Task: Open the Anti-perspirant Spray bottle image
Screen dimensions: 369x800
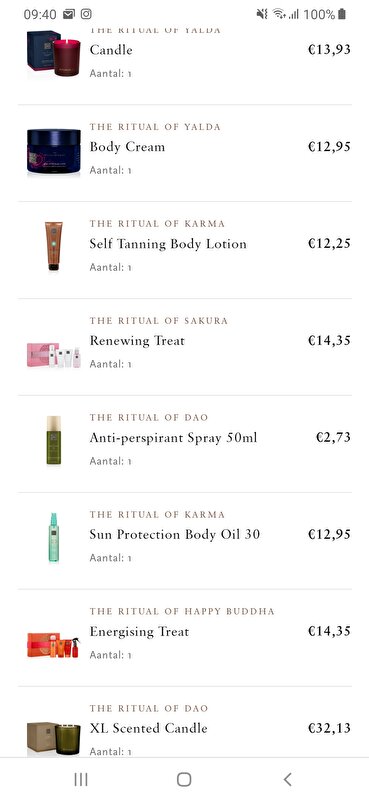Action: tap(54, 440)
